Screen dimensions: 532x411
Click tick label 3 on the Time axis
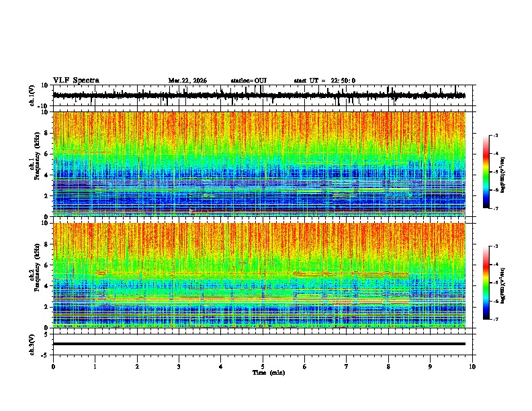click(179, 367)
